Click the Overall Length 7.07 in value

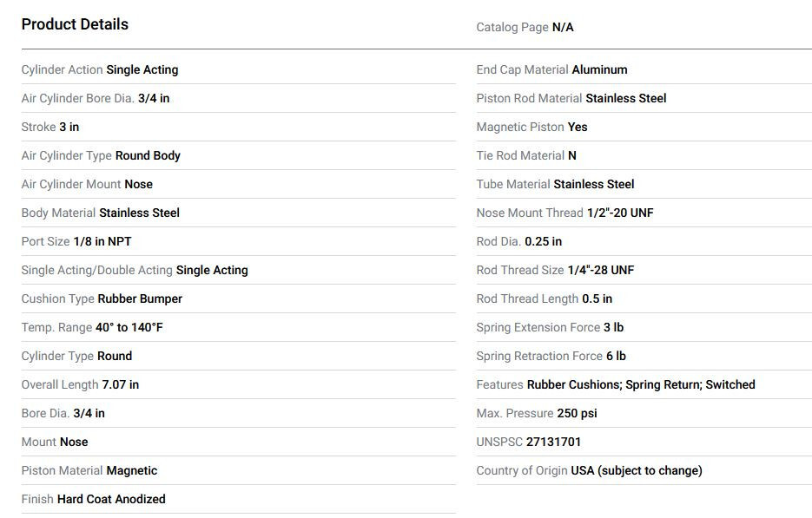point(120,384)
